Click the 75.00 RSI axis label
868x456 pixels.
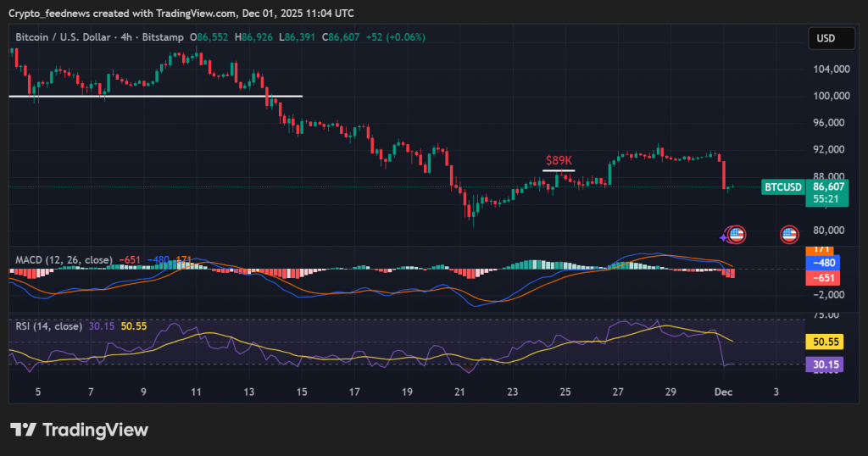pyautogui.click(x=826, y=315)
